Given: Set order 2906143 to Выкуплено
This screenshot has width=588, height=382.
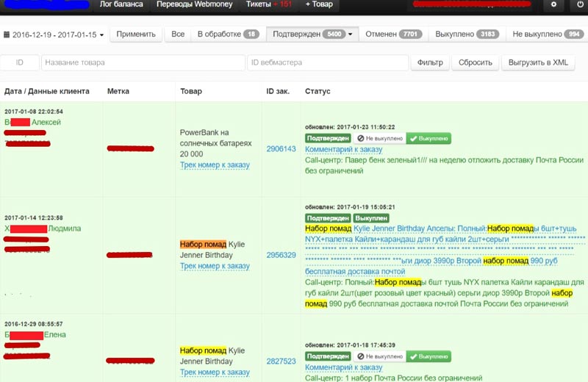Looking at the screenshot, I should (429, 138).
